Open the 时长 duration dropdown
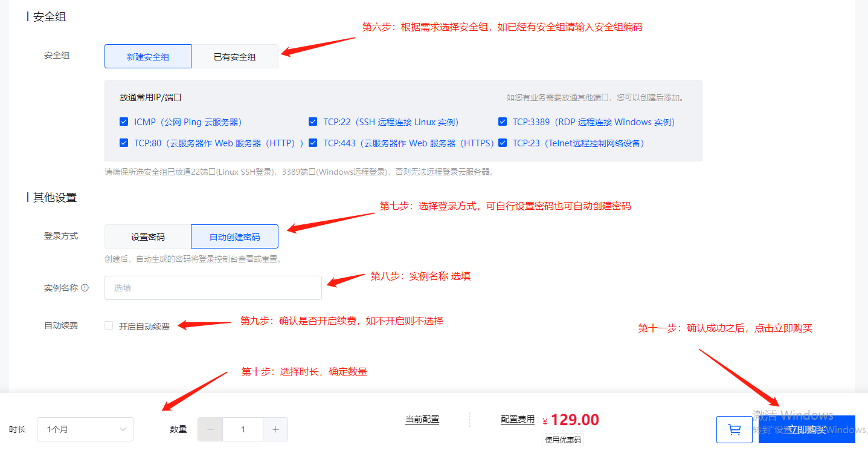Viewport: 868px width, 465px height. [85, 429]
